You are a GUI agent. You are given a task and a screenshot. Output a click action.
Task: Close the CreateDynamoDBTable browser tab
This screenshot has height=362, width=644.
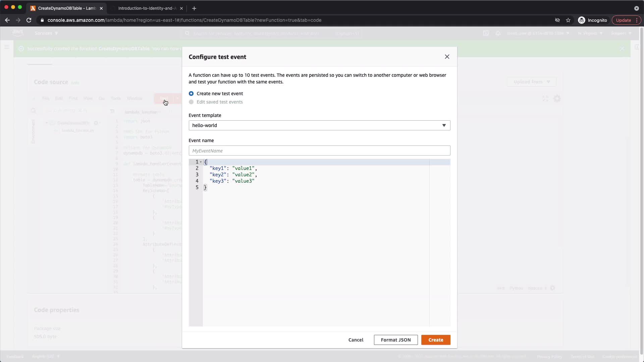click(x=101, y=8)
